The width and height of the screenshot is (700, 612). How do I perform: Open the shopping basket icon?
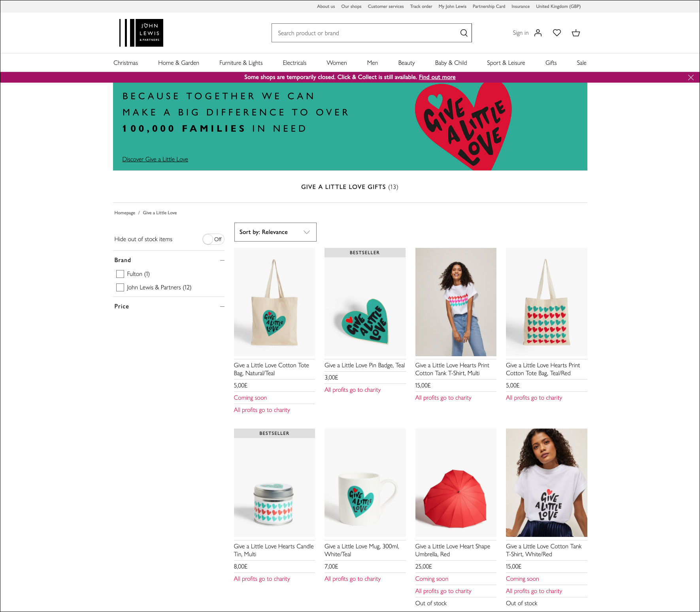pyautogui.click(x=576, y=33)
